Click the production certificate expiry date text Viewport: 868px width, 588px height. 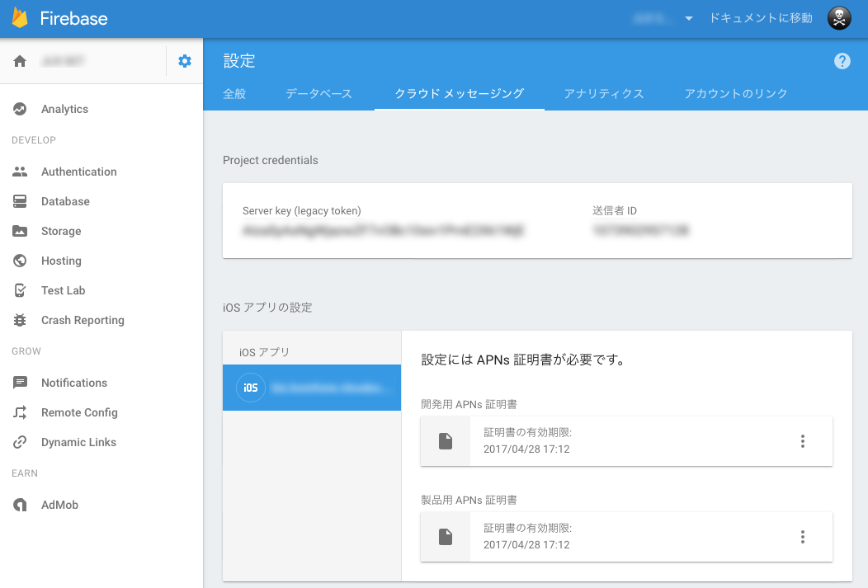[526, 545]
